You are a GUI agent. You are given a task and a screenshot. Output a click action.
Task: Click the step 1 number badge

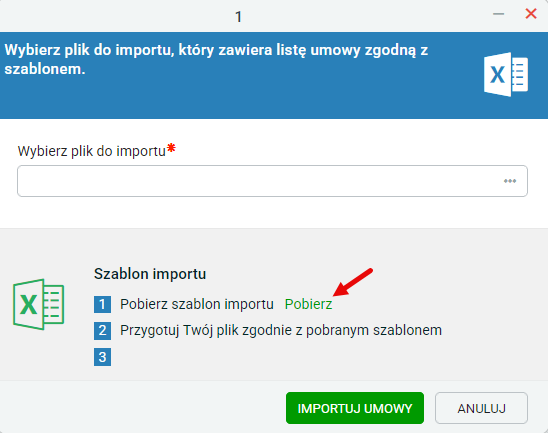102,304
